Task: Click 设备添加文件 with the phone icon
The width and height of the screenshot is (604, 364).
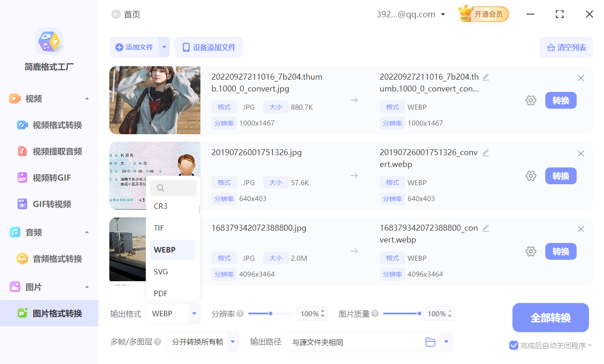Action: (x=208, y=47)
